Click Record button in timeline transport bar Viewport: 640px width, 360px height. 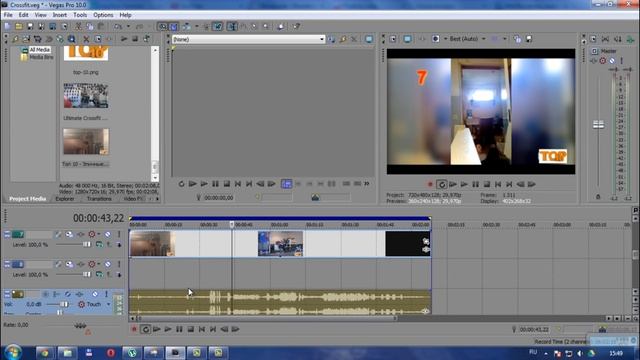click(x=134, y=329)
